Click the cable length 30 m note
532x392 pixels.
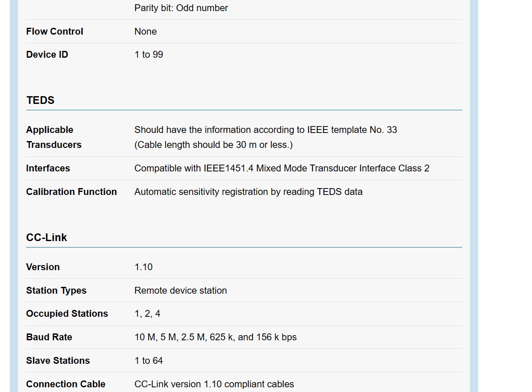click(213, 145)
